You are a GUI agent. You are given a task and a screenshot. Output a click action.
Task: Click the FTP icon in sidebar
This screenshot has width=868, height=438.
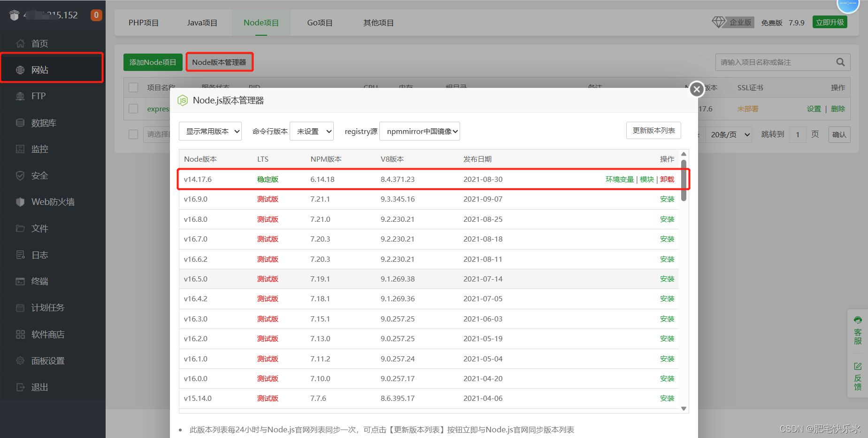pyautogui.click(x=20, y=96)
